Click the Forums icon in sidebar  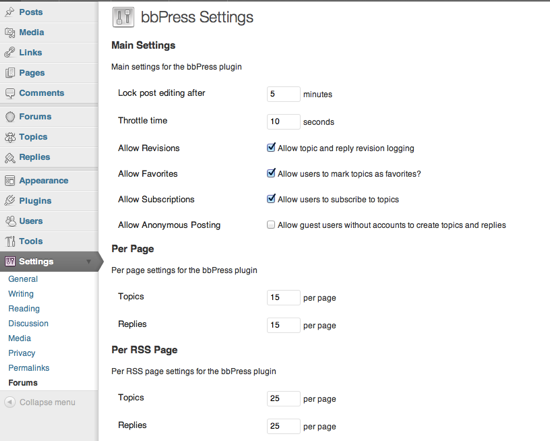click(10, 117)
